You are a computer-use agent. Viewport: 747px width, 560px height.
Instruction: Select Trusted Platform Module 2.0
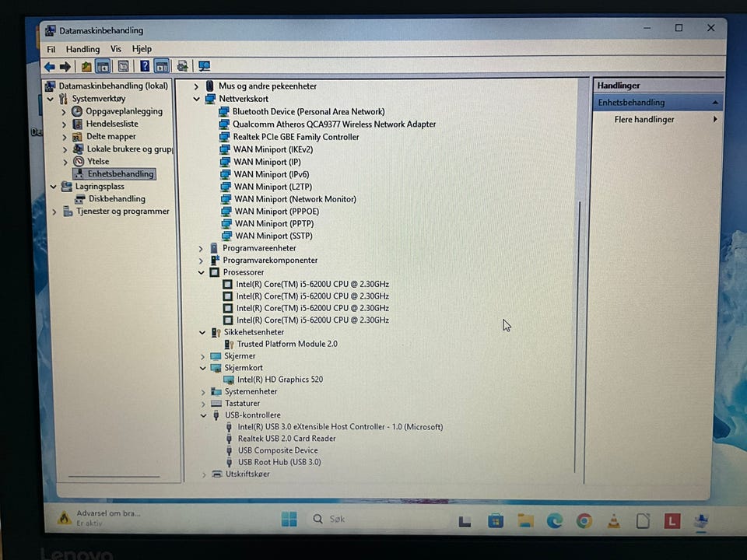click(287, 344)
